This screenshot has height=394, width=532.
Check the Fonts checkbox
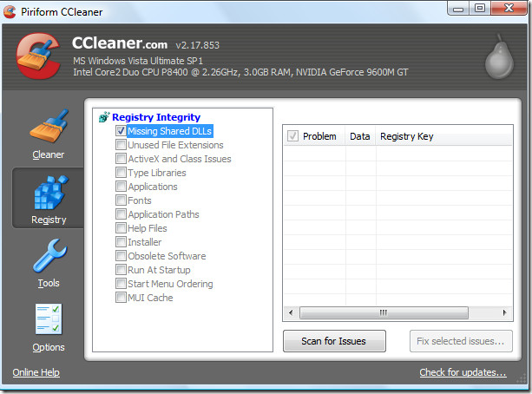121,200
